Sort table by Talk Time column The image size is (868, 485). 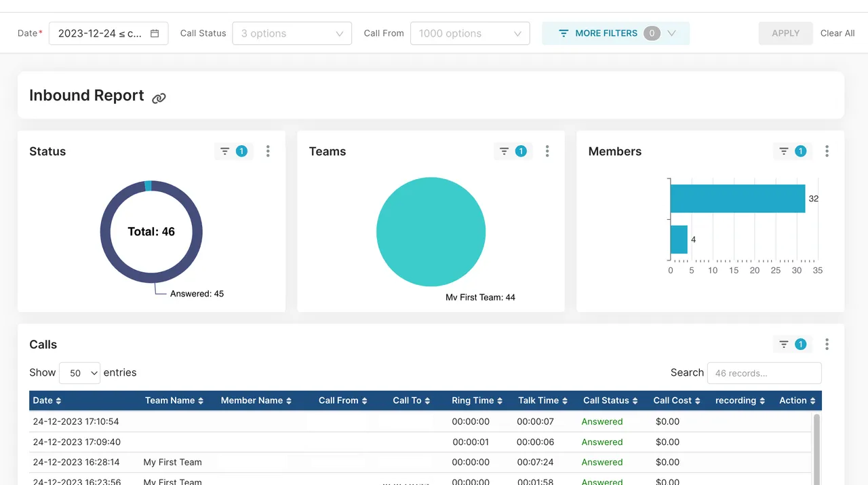click(543, 400)
